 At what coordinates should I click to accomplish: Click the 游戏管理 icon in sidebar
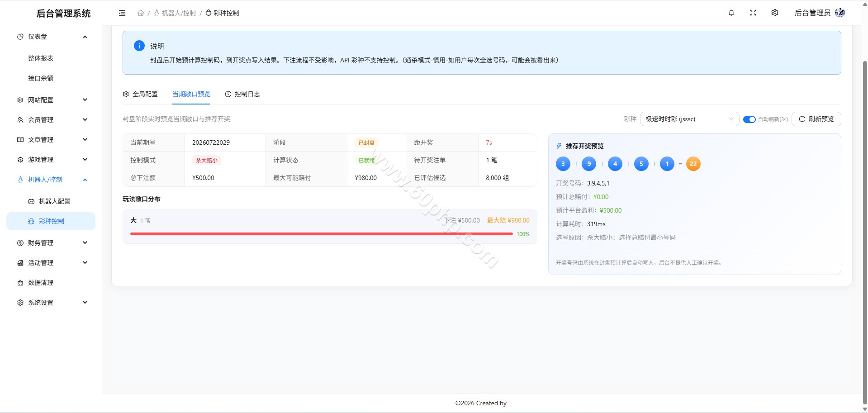tap(20, 160)
